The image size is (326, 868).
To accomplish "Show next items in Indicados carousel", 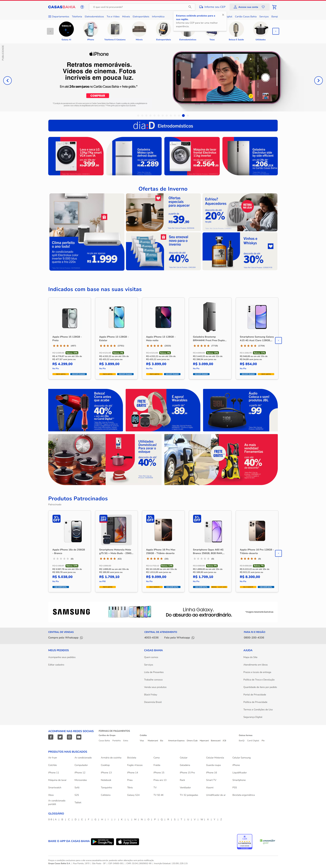I will click(278, 340).
